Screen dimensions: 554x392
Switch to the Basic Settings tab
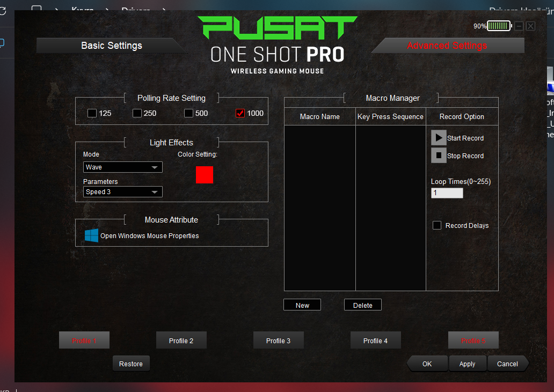pyautogui.click(x=112, y=46)
